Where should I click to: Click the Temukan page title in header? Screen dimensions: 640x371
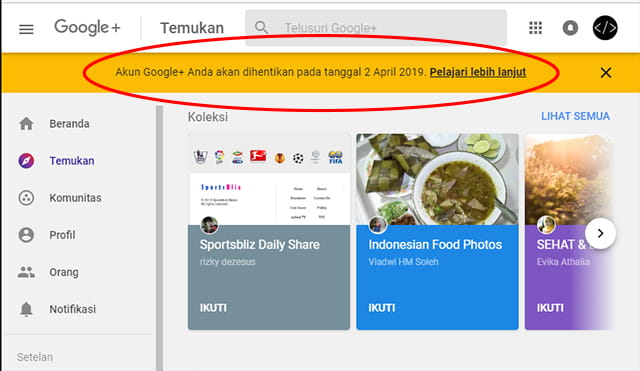tap(192, 28)
